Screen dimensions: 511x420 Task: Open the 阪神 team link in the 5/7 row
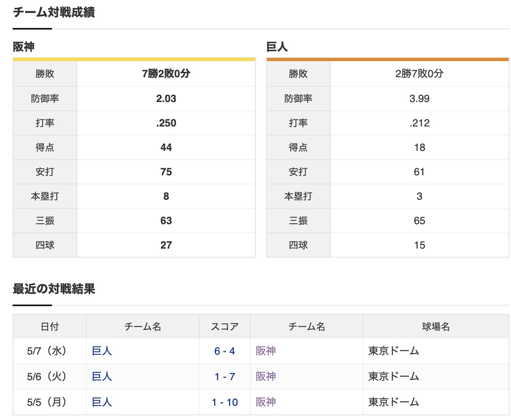(x=266, y=351)
